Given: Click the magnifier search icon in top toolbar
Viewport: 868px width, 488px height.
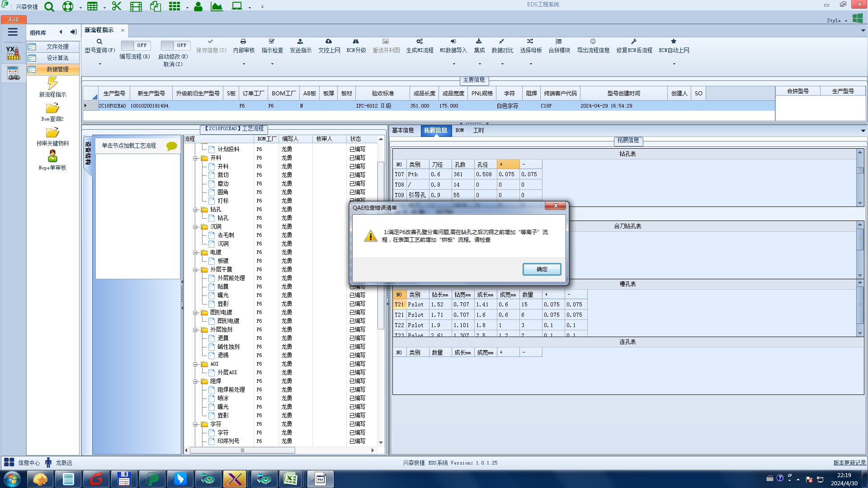Looking at the screenshot, I should point(49,7).
